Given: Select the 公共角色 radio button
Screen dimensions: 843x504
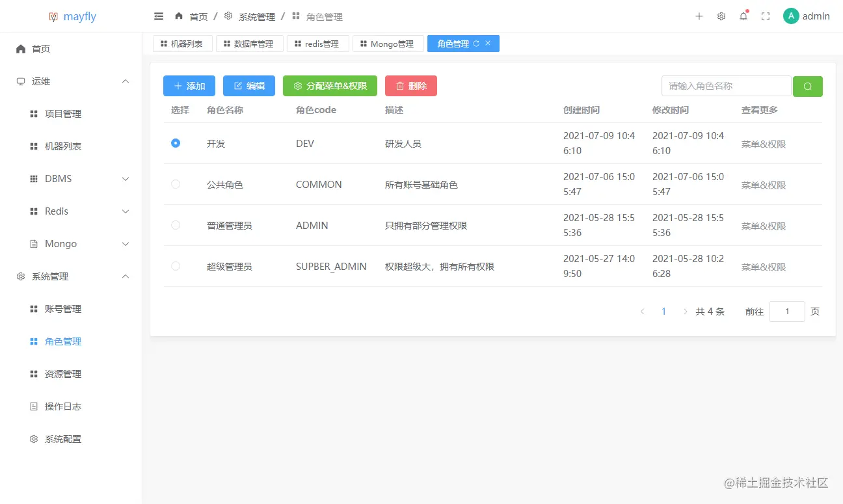Looking at the screenshot, I should coord(175,184).
